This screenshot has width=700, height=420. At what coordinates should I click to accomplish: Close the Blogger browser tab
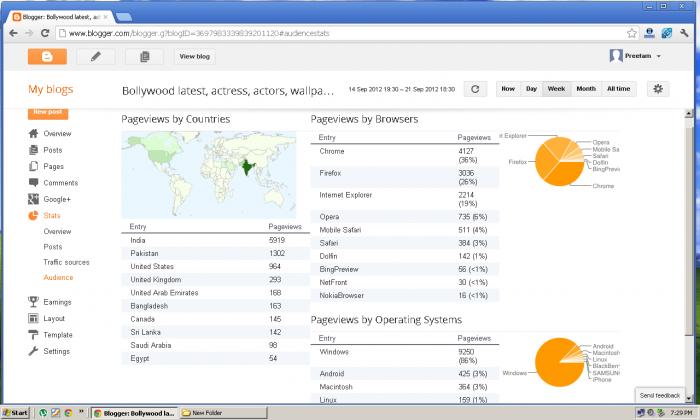(x=106, y=17)
